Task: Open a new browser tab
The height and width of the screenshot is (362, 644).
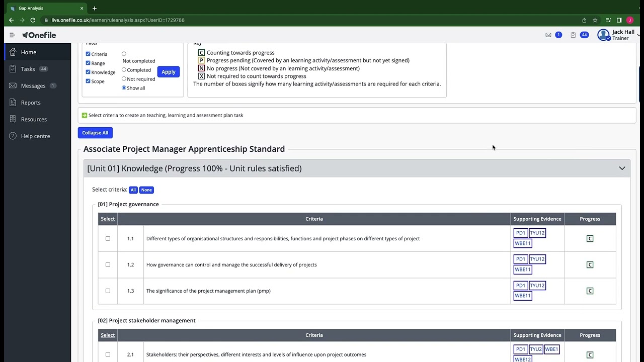Action: tap(94, 8)
